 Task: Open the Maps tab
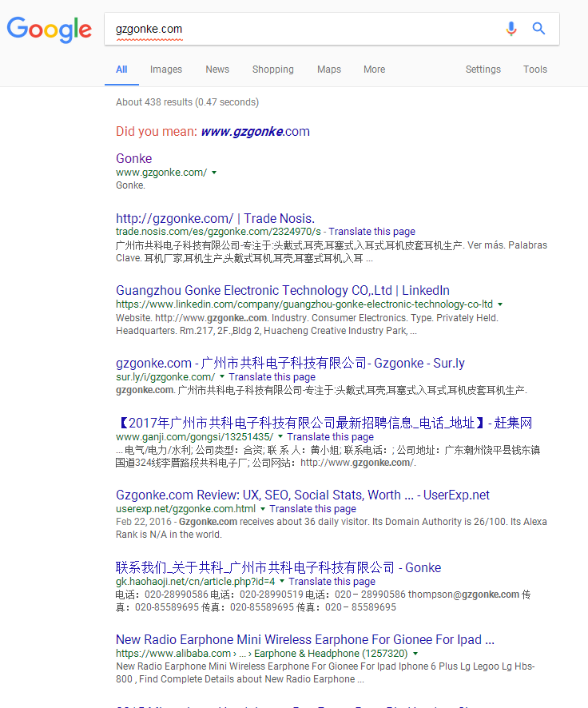[x=329, y=69]
